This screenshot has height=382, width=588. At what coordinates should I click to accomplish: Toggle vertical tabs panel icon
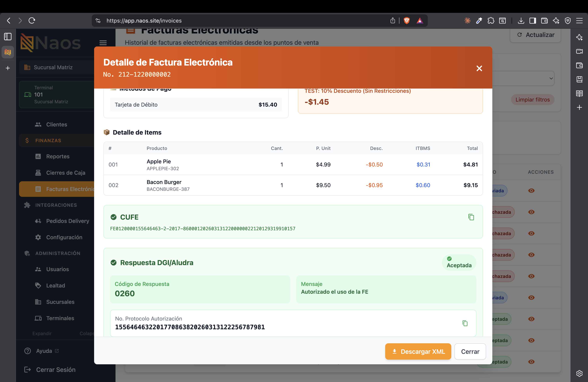coord(8,37)
